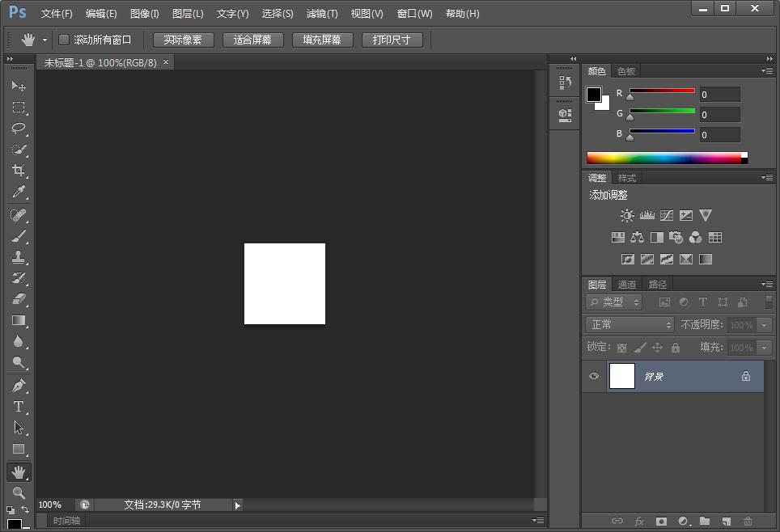Image resolution: width=780 pixels, height=532 pixels.
Task: Switch to the 通道 tab
Action: pos(627,285)
